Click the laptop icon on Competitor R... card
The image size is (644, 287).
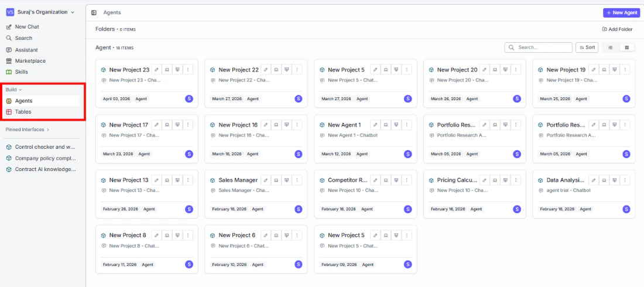(386, 180)
